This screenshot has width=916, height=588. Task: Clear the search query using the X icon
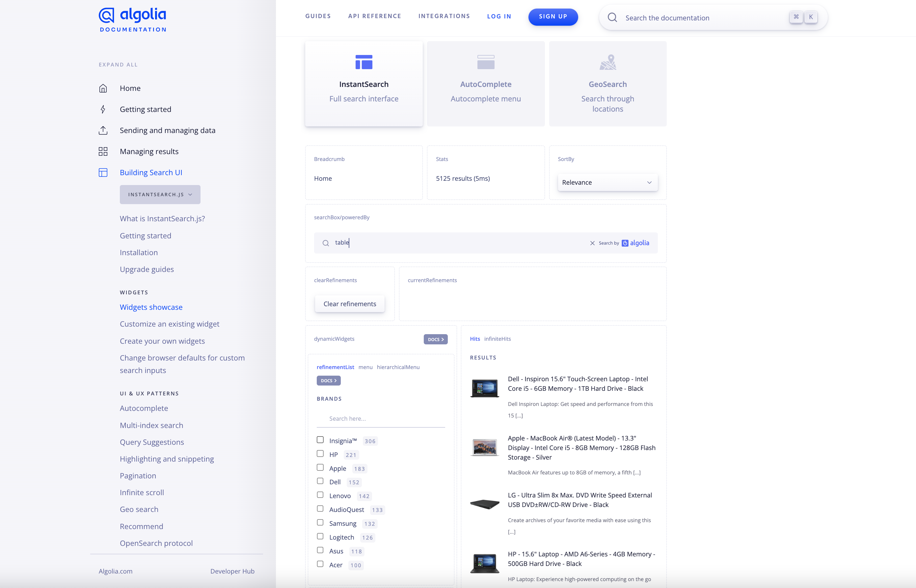pos(592,243)
